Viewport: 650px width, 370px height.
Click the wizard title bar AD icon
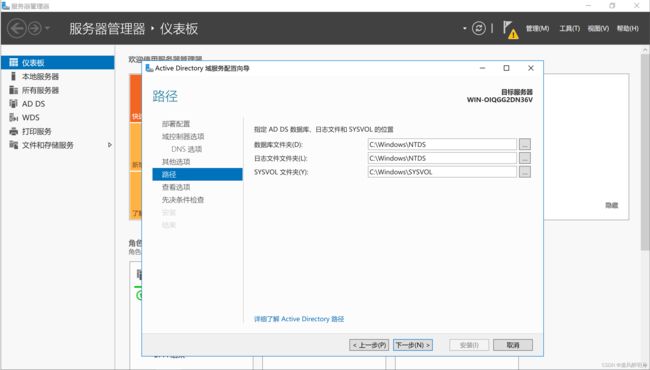(149, 68)
